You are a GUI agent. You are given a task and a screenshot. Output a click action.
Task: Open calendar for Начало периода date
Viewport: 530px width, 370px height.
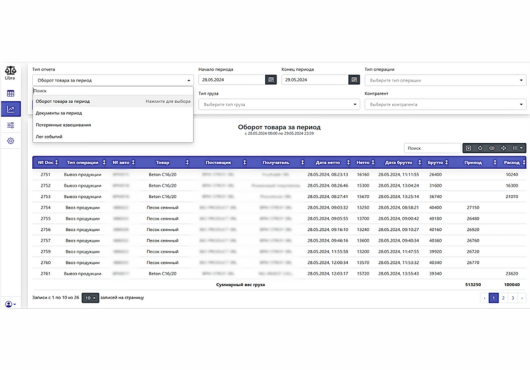point(271,80)
